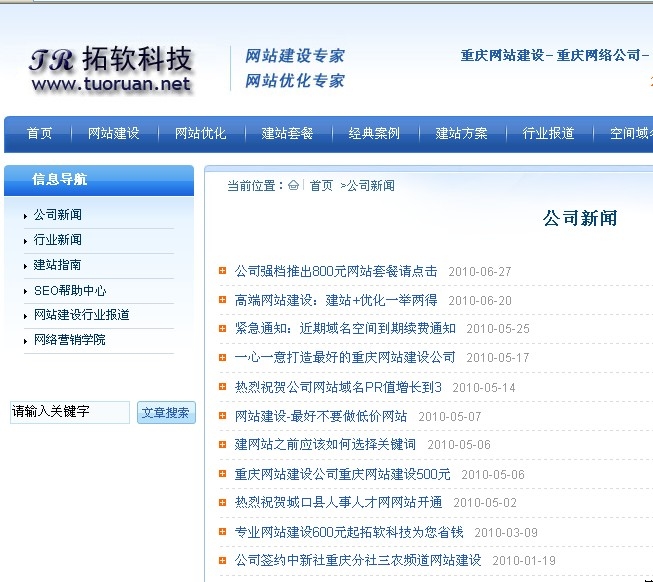Open 经典案例 from the navigation bar

[374, 134]
